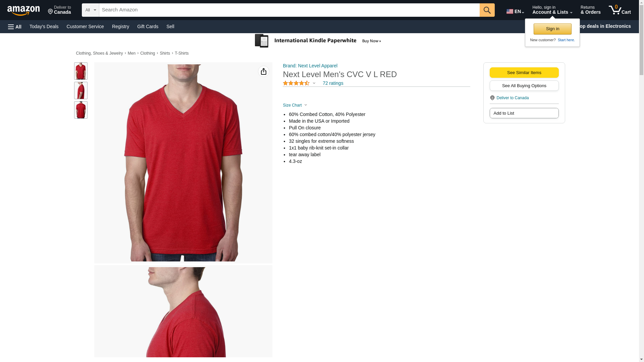Click the star rating icons

pyautogui.click(x=296, y=83)
